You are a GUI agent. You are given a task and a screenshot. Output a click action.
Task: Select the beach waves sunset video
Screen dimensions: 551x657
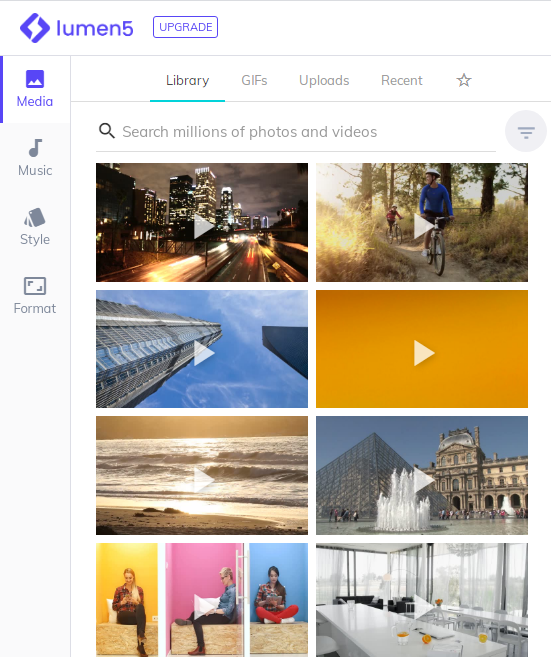pos(202,476)
